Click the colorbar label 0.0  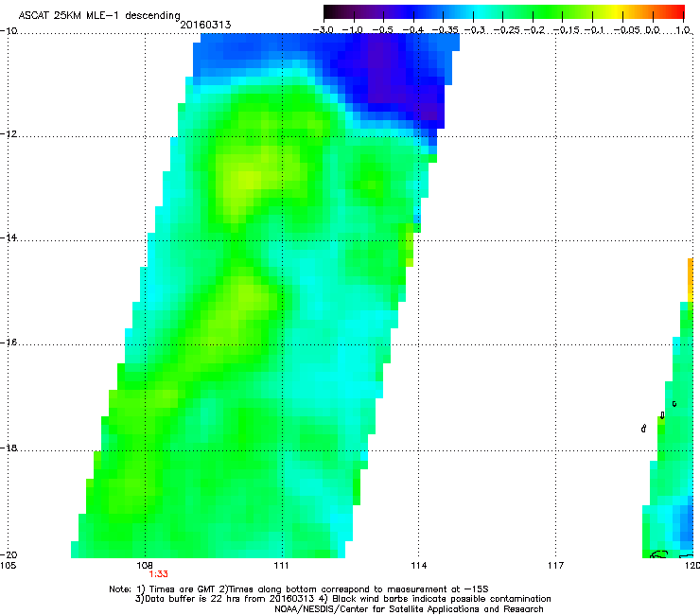coord(653,30)
